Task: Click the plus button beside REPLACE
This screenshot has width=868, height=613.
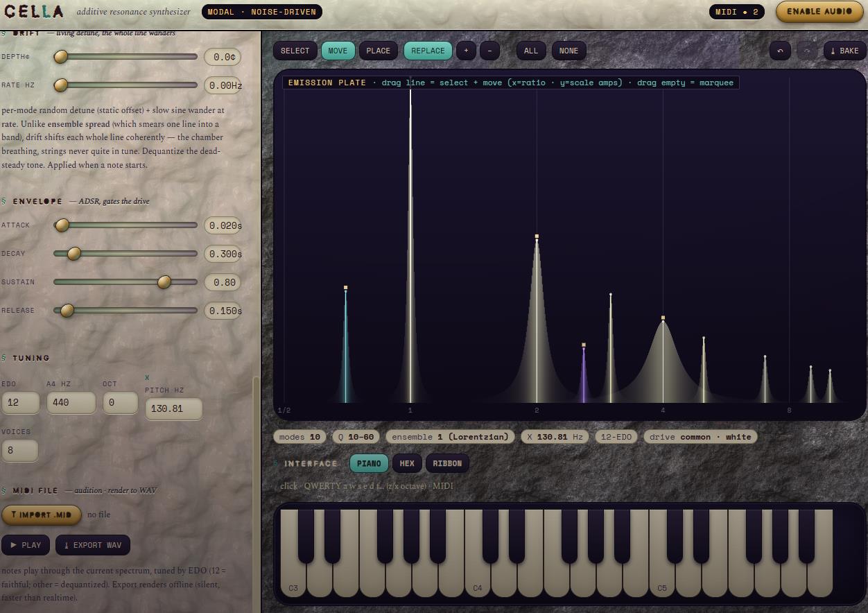Action: click(466, 51)
